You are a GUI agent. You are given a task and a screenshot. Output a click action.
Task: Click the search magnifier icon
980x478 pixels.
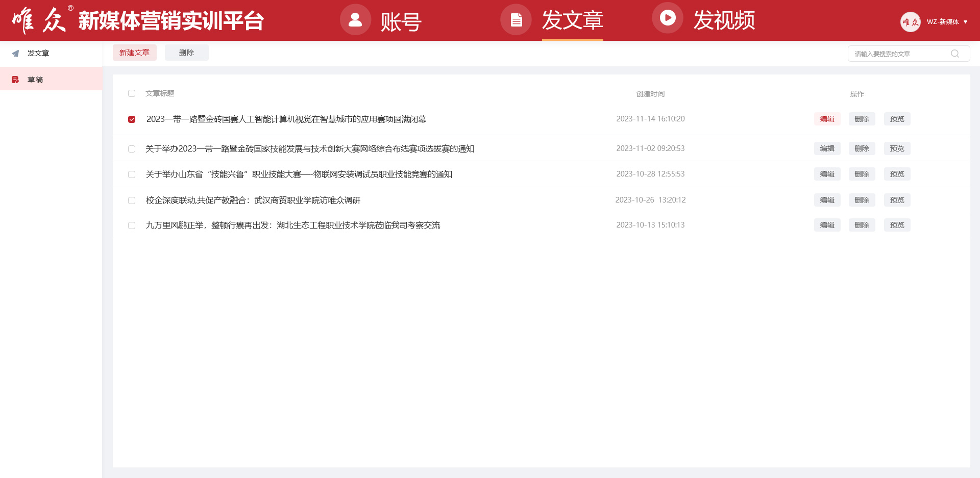(x=954, y=54)
